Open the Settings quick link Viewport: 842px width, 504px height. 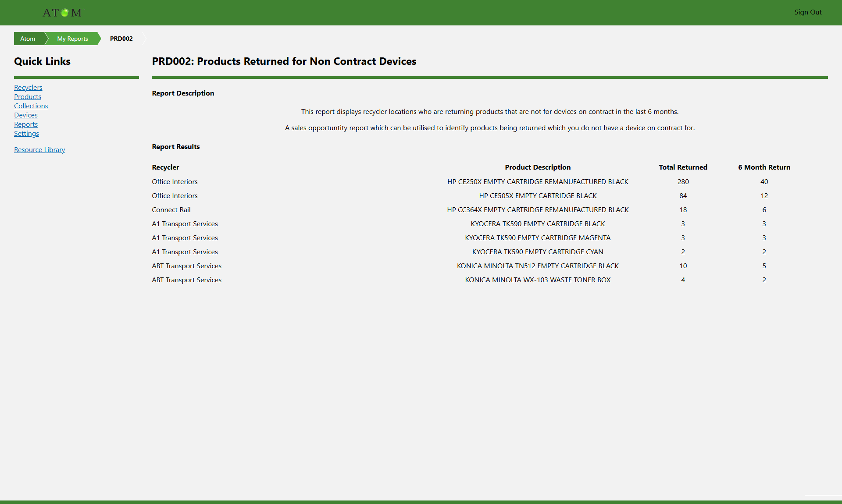point(26,133)
